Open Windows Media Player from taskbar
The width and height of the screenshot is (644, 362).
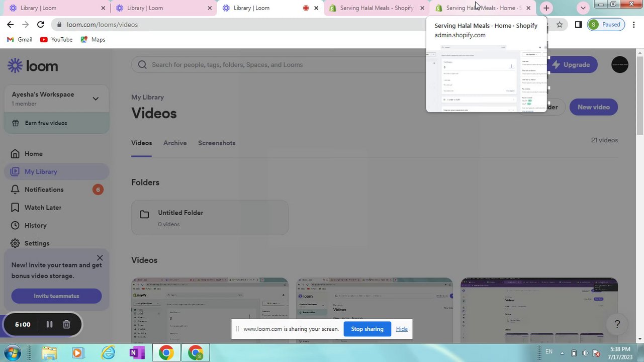(77, 353)
